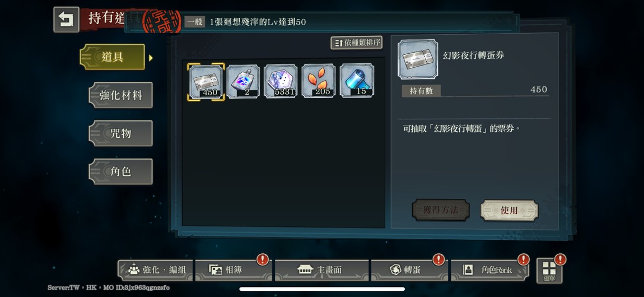Go to 強化・編組 in the bottom bar
The image size is (644, 297).
click(x=155, y=270)
